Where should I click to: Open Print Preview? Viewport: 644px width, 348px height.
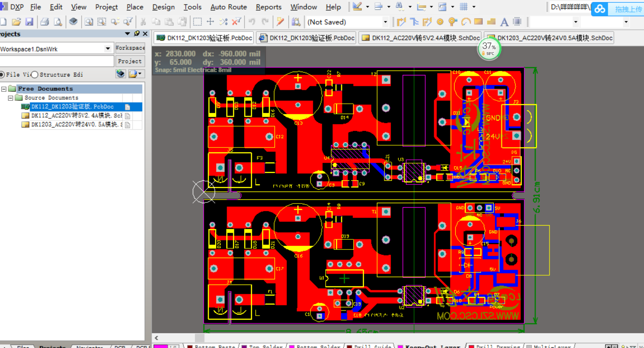pos(58,22)
